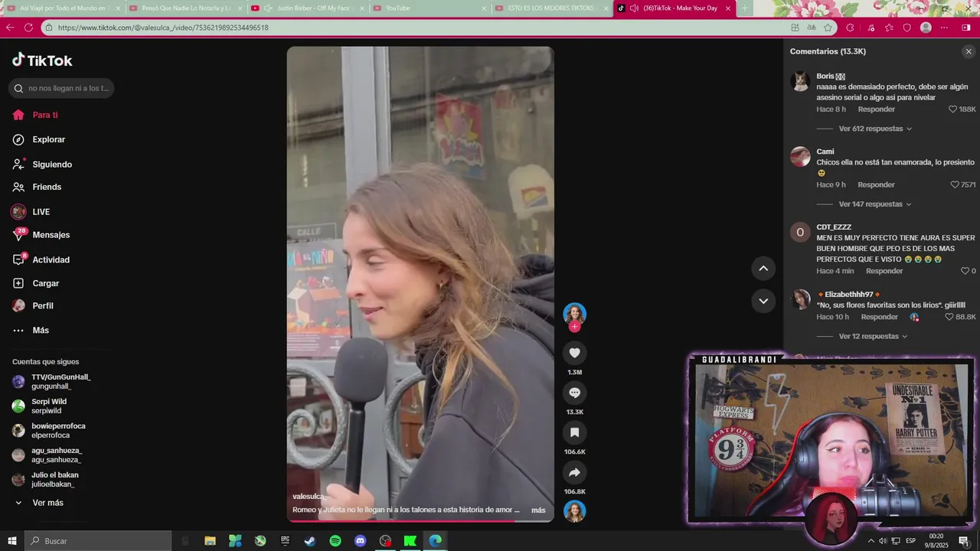Screen dimensions: 980x551
Task: Expand Ver 612 respuestas replies
Action: 875,129
